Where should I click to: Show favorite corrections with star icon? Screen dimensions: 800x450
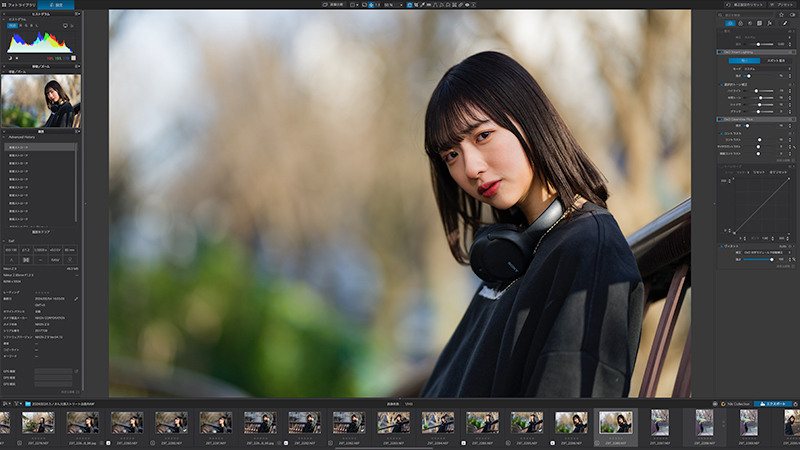click(x=781, y=15)
